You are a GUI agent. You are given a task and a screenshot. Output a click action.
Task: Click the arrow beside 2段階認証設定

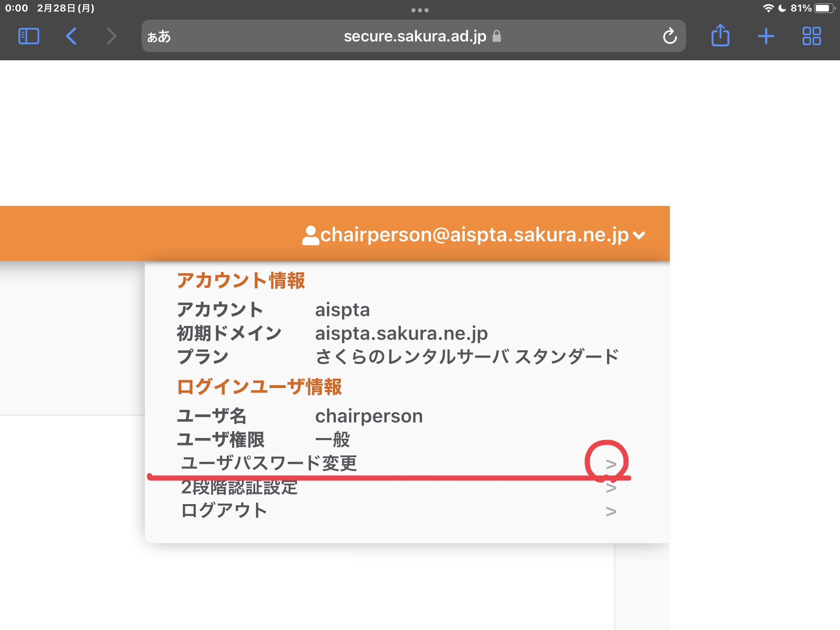tap(611, 488)
